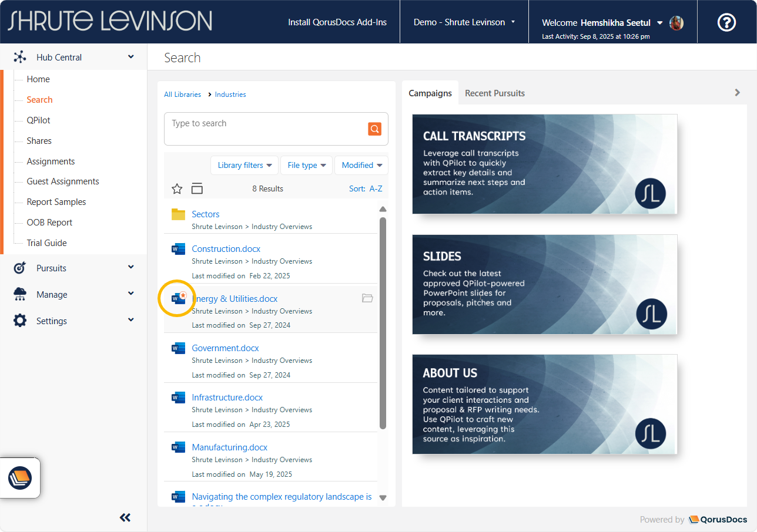Open the floating book widget icon
The width and height of the screenshot is (757, 532).
(x=20, y=478)
